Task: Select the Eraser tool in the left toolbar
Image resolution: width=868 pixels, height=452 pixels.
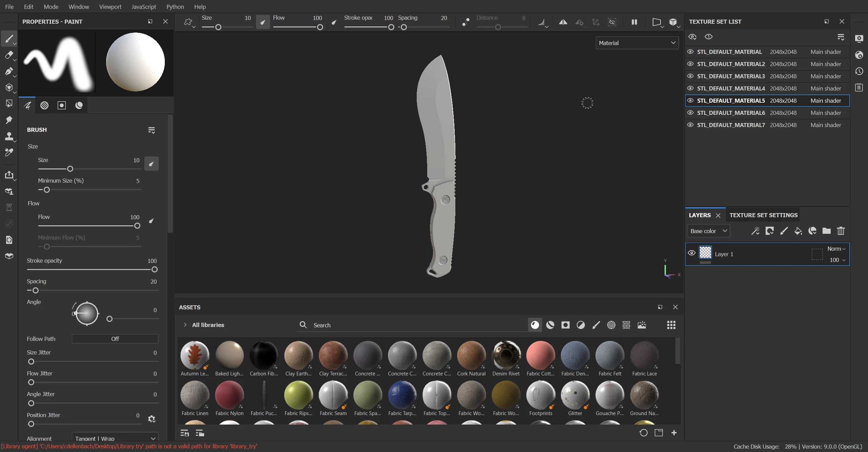Action: pyautogui.click(x=9, y=55)
